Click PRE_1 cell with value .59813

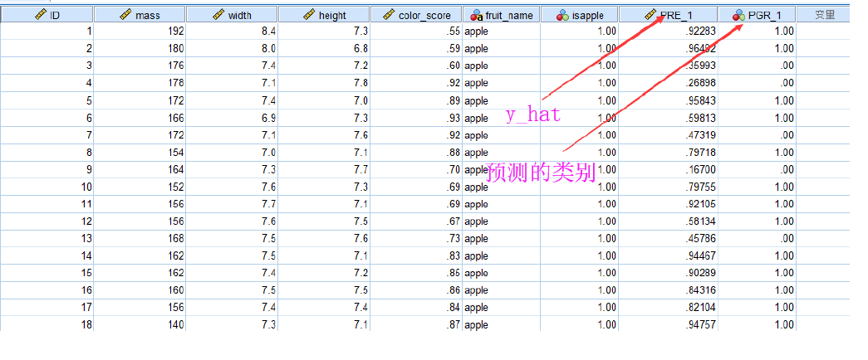point(668,118)
